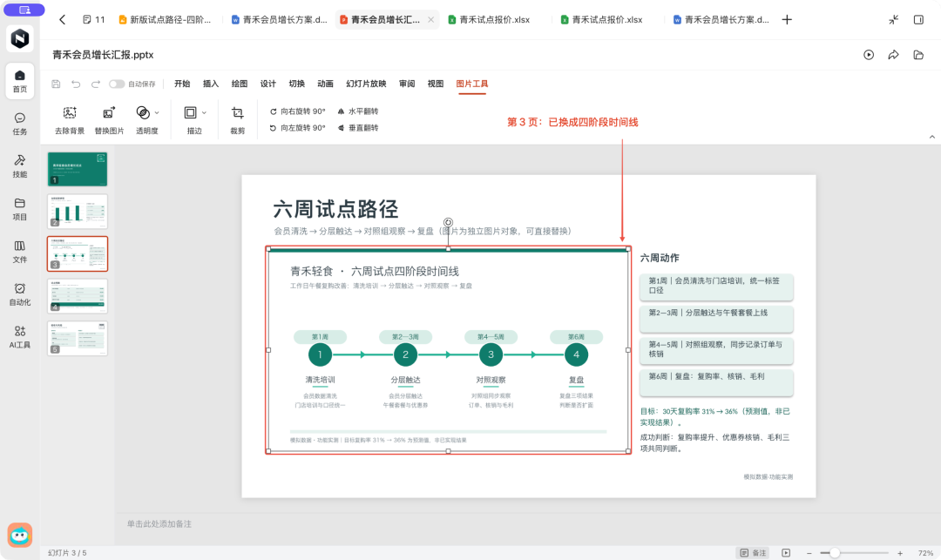
Task: Collapse the ribbon with the chevron
Action: 932,137
